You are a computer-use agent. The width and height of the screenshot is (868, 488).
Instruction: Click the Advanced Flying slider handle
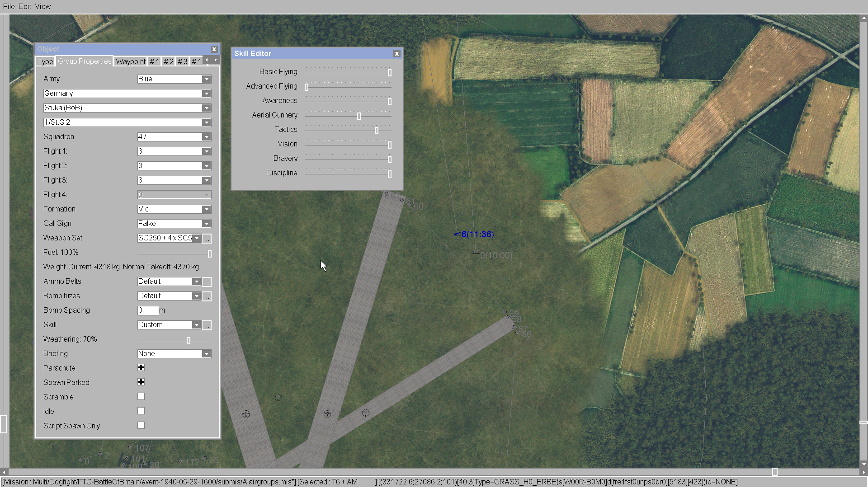307,87
